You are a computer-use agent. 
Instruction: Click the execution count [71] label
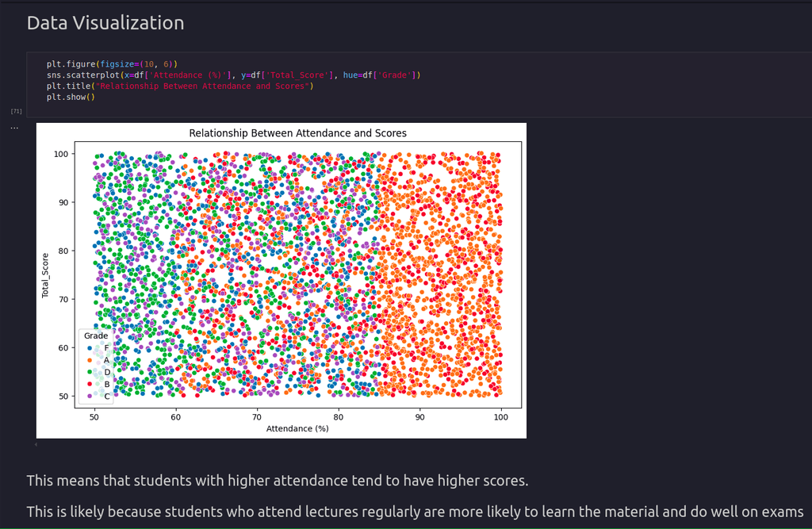tap(17, 111)
